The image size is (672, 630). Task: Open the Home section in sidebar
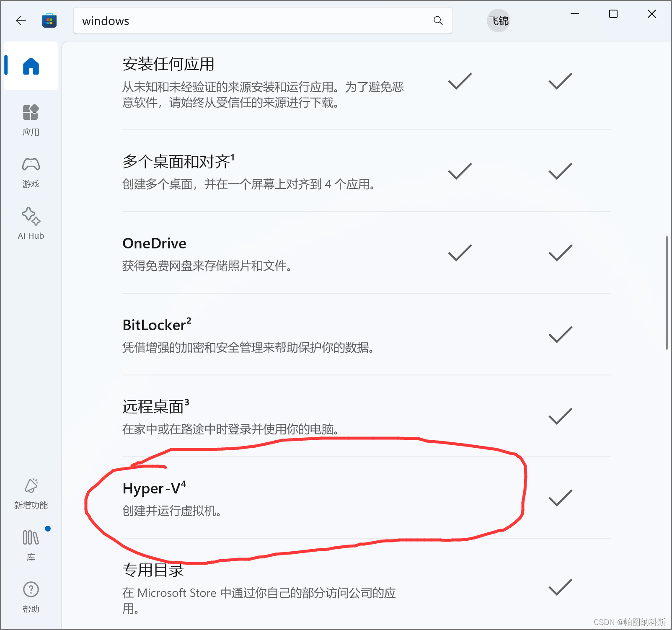point(31,66)
